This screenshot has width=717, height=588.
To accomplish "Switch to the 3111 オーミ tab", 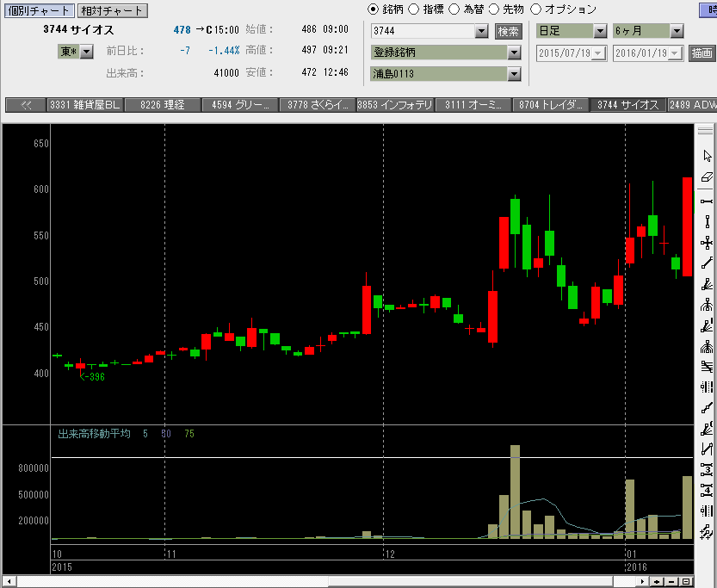I will [473, 105].
